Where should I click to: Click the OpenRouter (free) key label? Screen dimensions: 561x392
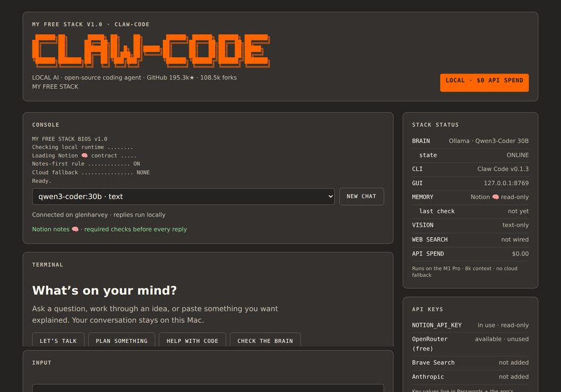pyautogui.click(x=429, y=344)
